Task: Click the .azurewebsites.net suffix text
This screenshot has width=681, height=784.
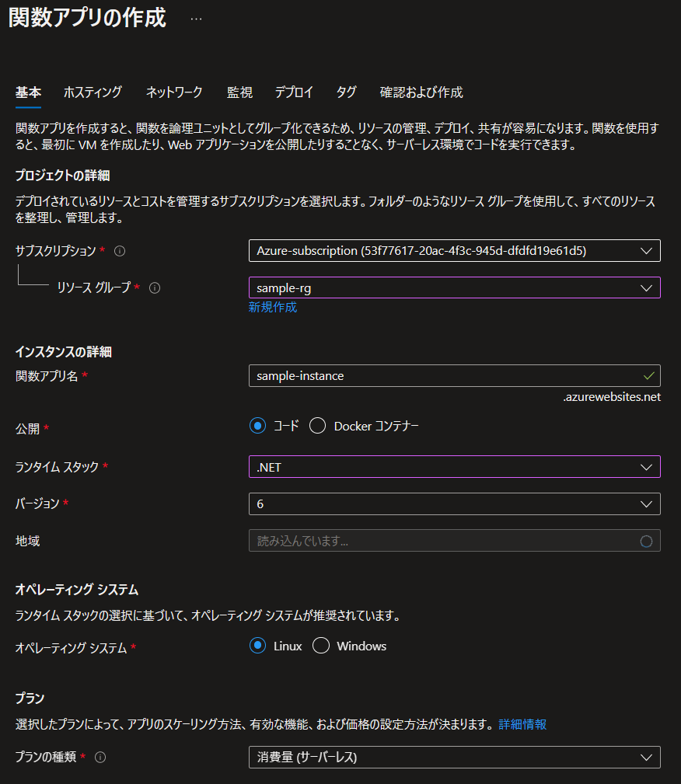Action: click(612, 397)
